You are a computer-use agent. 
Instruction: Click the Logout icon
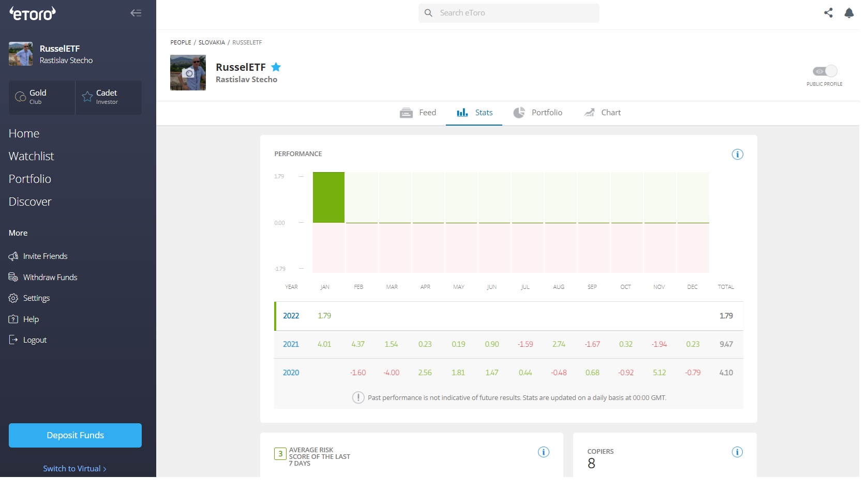click(13, 340)
